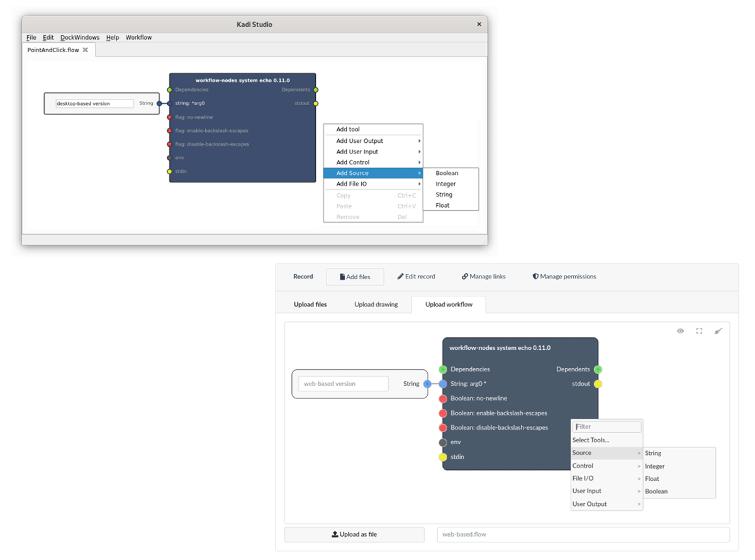The width and height of the screenshot is (755, 560).
Task: Expand the Add File IO submenu
Action: pyautogui.click(x=373, y=184)
